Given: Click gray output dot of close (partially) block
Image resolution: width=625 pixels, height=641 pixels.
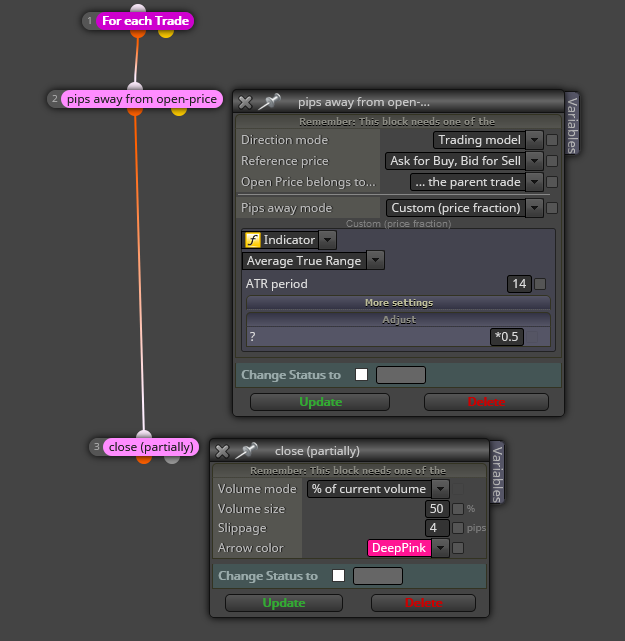Looking at the screenshot, I should [172, 458].
